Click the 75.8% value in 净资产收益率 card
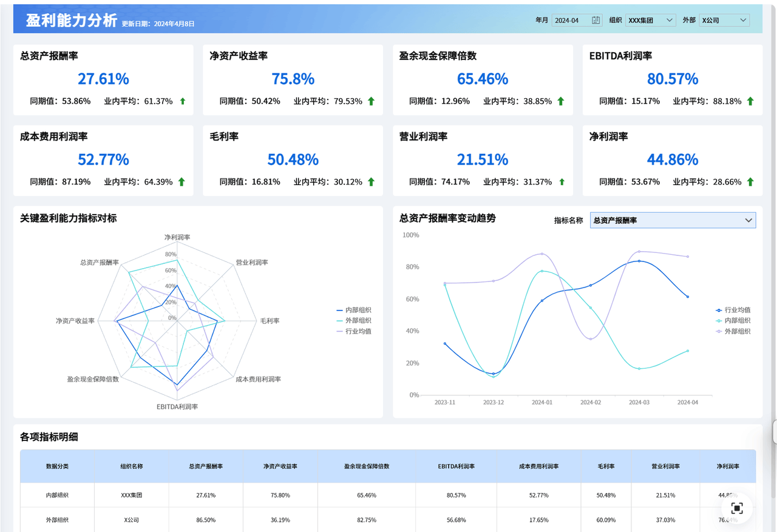The width and height of the screenshot is (777, 532). tap(293, 79)
